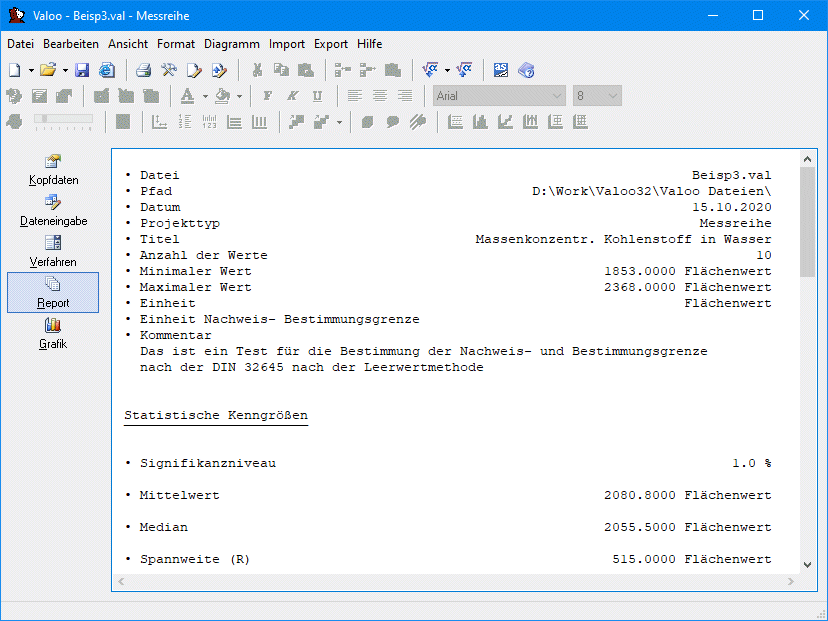Toggle bold text formatting

coord(267,96)
